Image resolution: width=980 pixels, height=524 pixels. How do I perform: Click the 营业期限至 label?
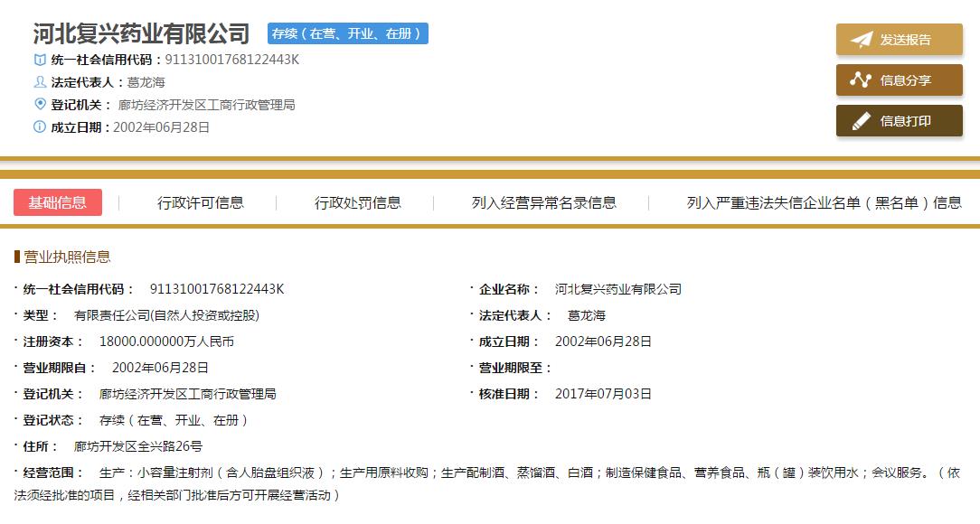514,368
